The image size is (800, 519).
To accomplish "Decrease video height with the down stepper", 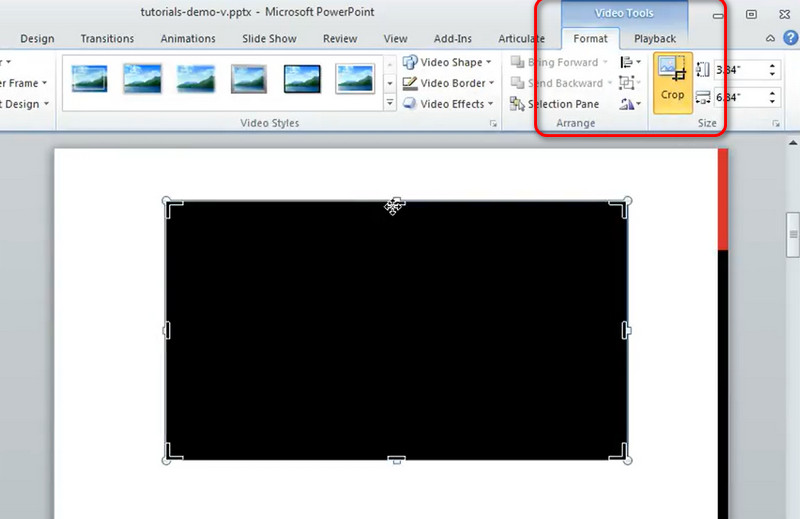I will (772, 75).
